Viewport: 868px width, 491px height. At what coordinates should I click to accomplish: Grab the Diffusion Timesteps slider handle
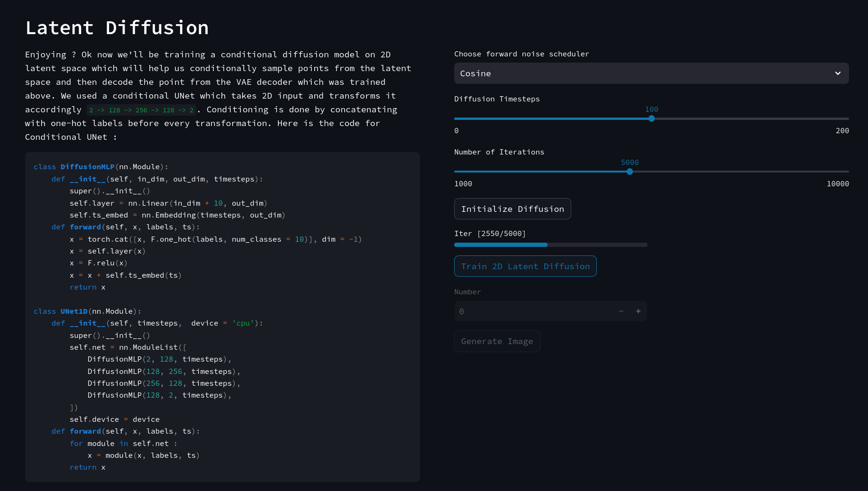(651, 118)
